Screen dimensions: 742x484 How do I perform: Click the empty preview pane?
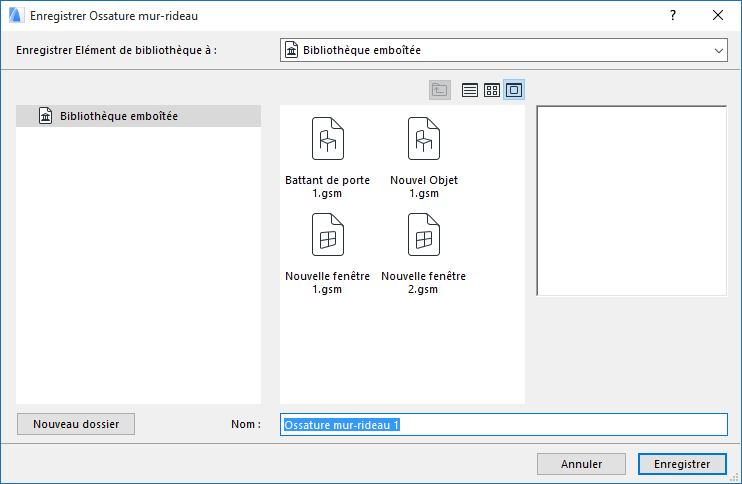pyautogui.click(x=632, y=201)
